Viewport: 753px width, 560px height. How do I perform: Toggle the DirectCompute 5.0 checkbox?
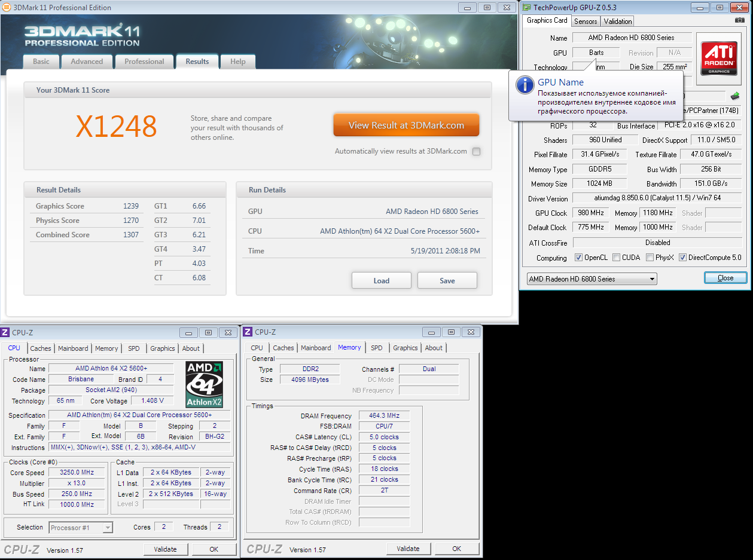[x=682, y=258]
